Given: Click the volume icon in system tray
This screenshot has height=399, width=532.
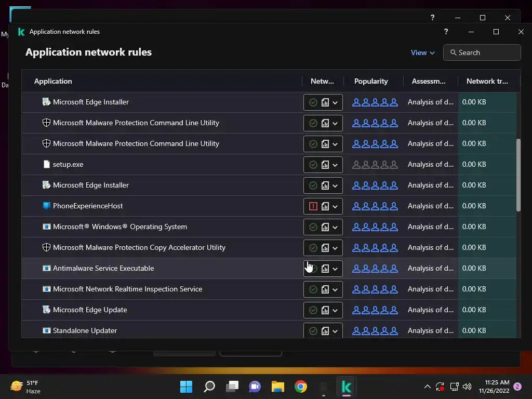Looking at the screenshot, I should tap(467, 387).
